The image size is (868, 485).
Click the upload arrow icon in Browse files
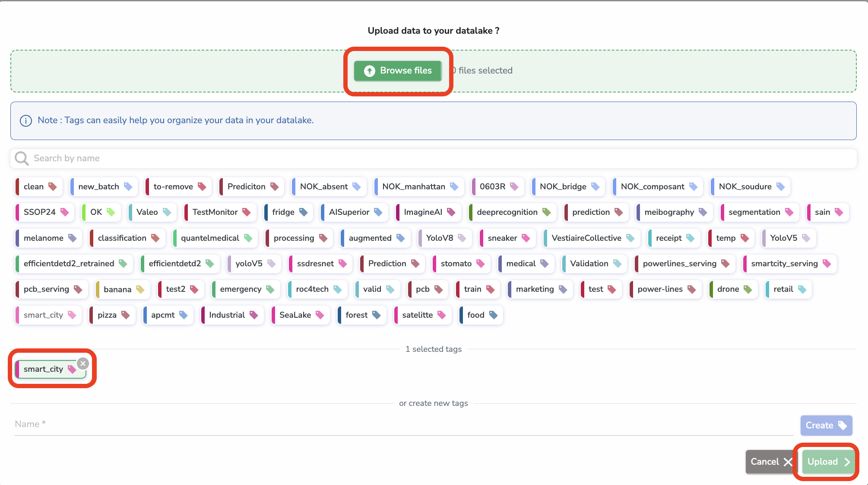click(x=369, y=71)
